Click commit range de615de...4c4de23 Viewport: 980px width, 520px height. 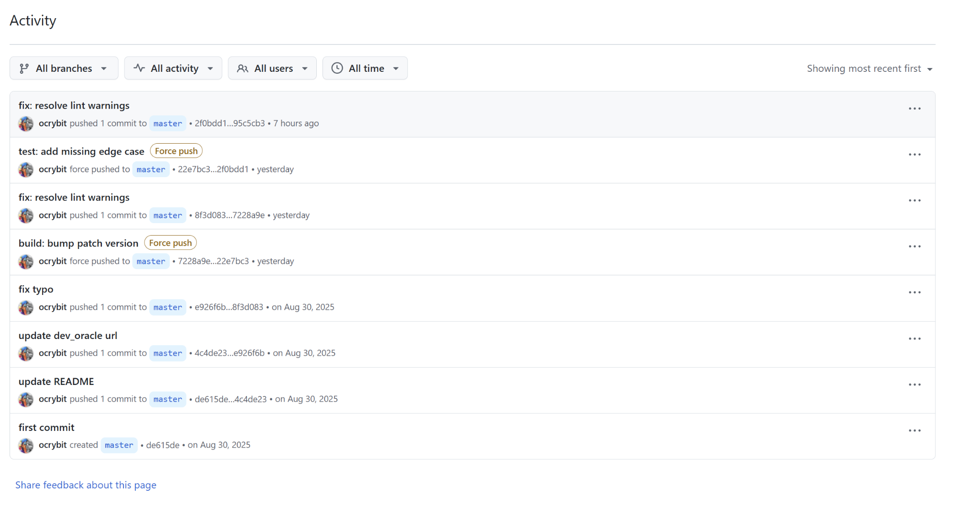231,399
